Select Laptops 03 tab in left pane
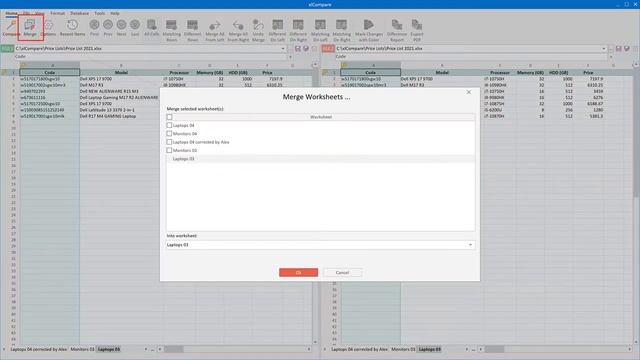The width and height of the screenshot is (640, 360). tap(109, 349)
